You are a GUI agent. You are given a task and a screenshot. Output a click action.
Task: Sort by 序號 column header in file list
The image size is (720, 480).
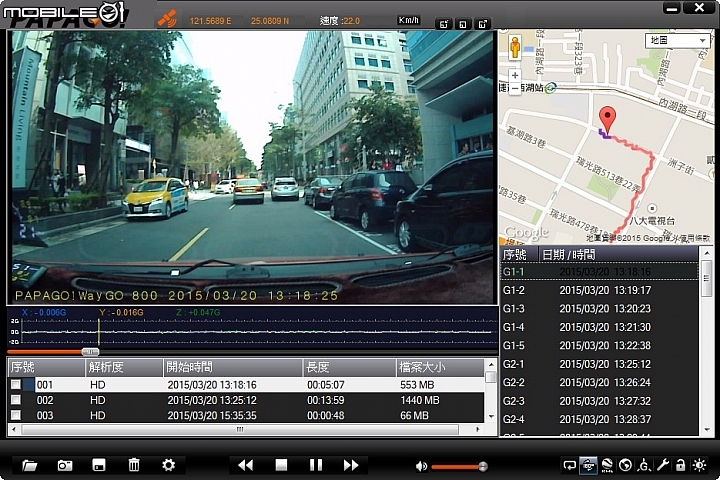pyautogui.click(x=46, y=367)
